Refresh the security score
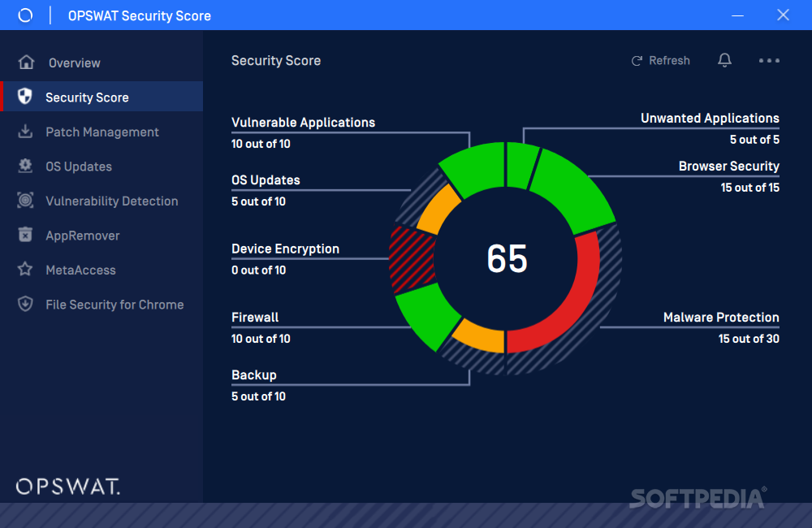The height and width of the screenshot is (528, 812). [661, 61]
